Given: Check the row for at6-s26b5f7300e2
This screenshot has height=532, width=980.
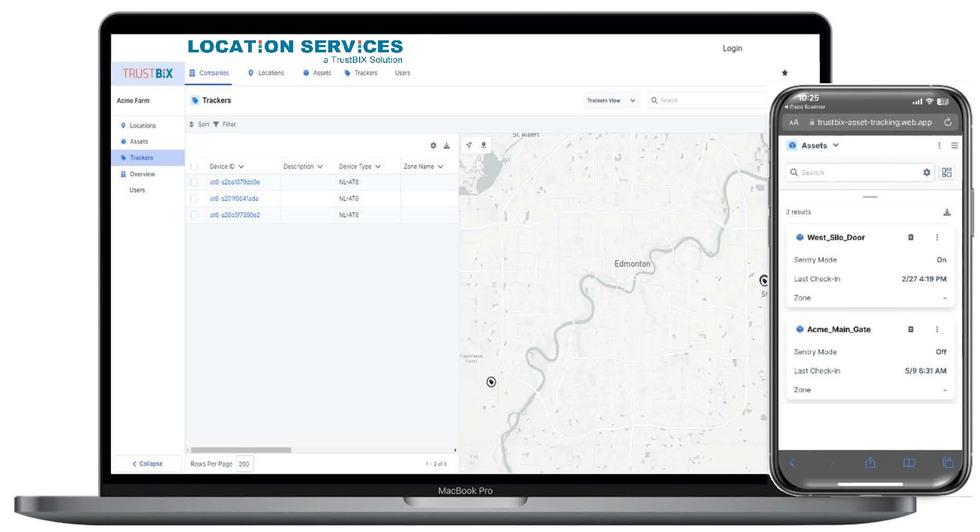Looking at the screenshot, I should (x=194, y=215).
